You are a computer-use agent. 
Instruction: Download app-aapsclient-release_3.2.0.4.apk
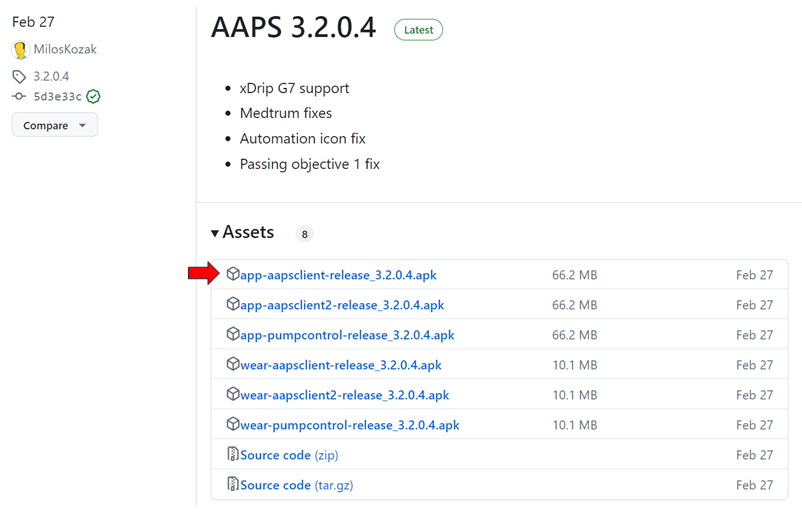(338, 275)
